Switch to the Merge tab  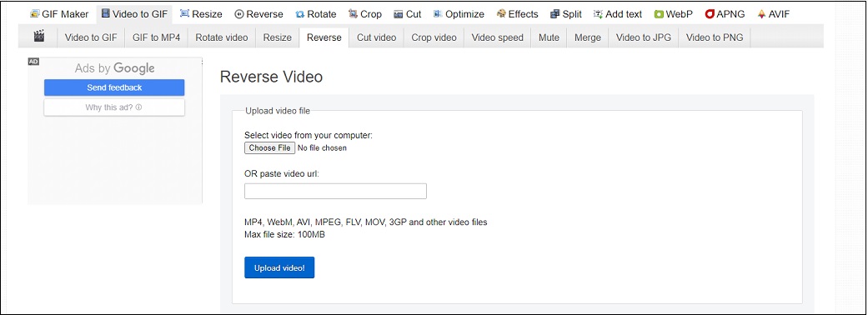click(587, 37)
